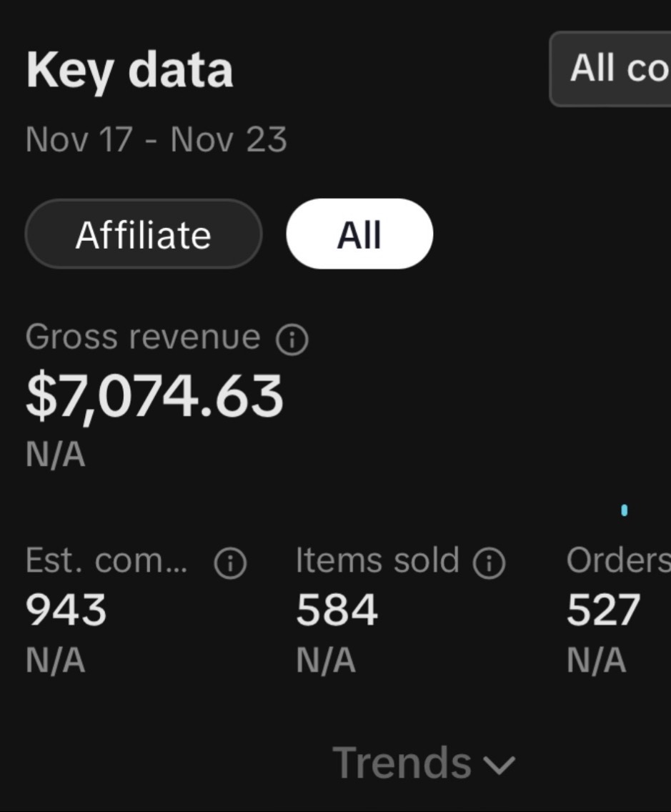Image resolution: width=671 pixels, height=812 pixels.
Task: Tap the Items sold info icon
Action: 489,563
